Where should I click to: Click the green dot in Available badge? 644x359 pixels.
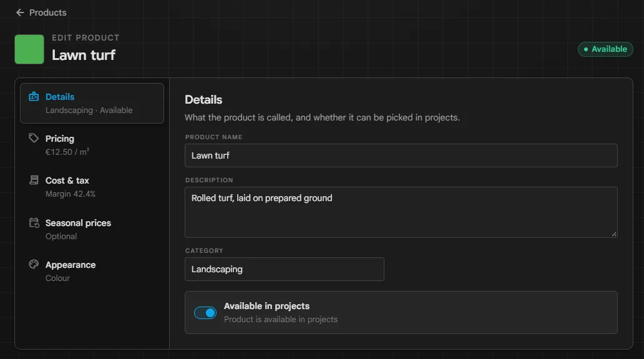pyautogui.click(x=586, y=49)
